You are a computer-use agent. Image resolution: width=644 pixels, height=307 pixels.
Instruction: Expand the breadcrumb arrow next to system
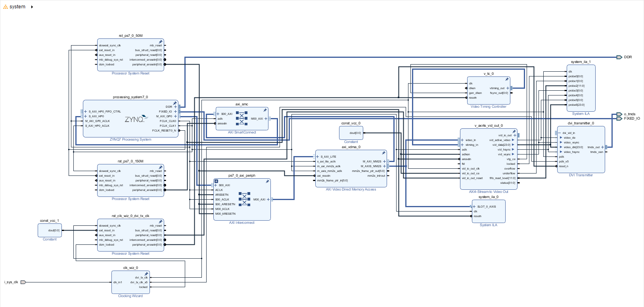coord(32,7)
